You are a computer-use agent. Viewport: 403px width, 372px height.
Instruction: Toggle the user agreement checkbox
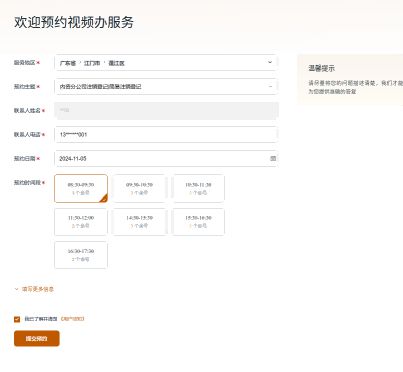click(17, 319)
